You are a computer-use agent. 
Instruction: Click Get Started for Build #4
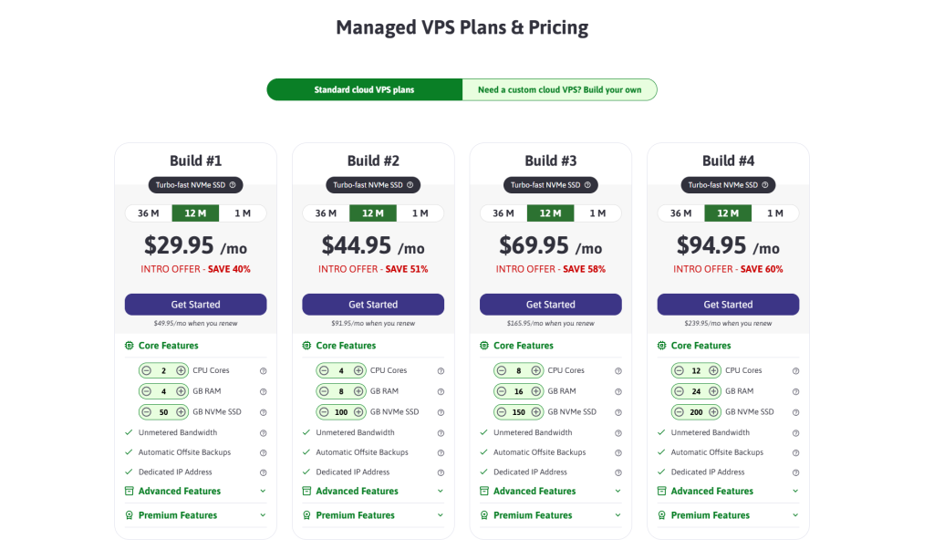tap(728, 305)
